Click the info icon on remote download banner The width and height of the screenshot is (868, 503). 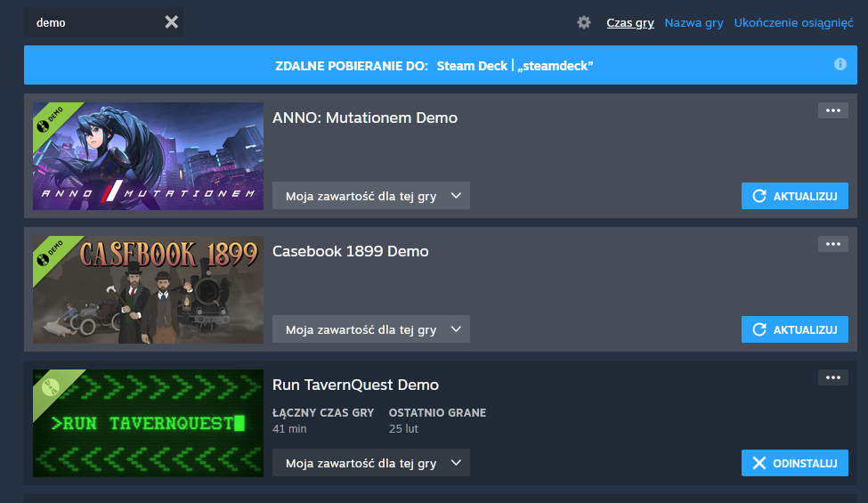click(x=840, y=64)
